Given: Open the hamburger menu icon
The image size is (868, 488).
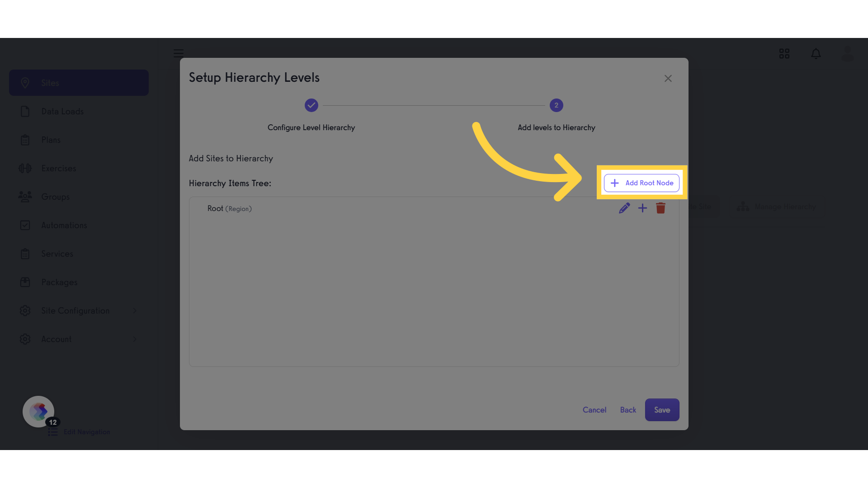Looking at the screenshot, I should point(178,53).
